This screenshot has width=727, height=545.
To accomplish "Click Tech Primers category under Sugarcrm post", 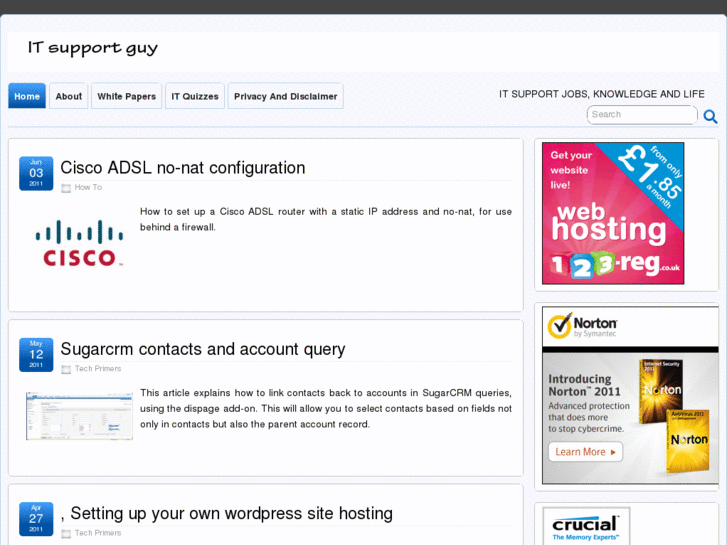I will 98,369.
